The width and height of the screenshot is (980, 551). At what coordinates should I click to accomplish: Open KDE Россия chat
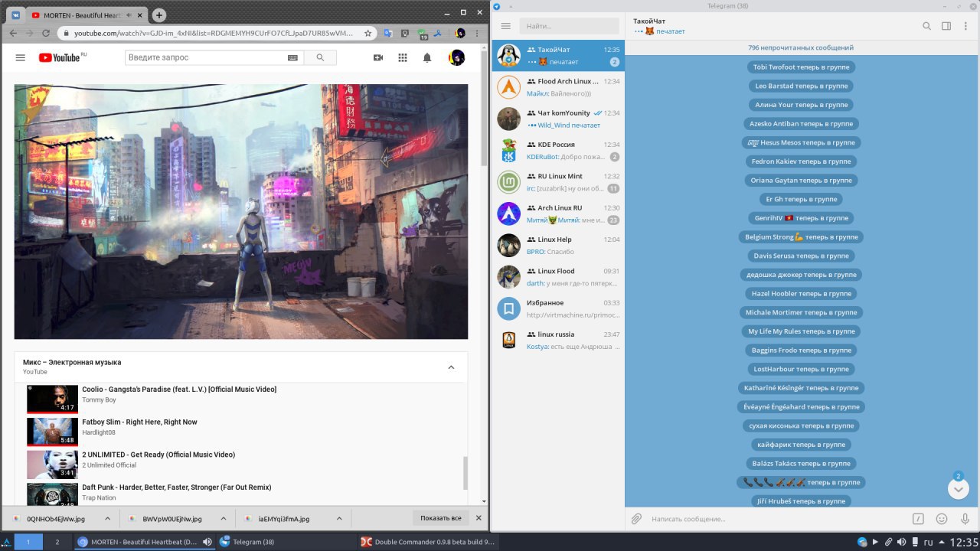coord(558,150)
